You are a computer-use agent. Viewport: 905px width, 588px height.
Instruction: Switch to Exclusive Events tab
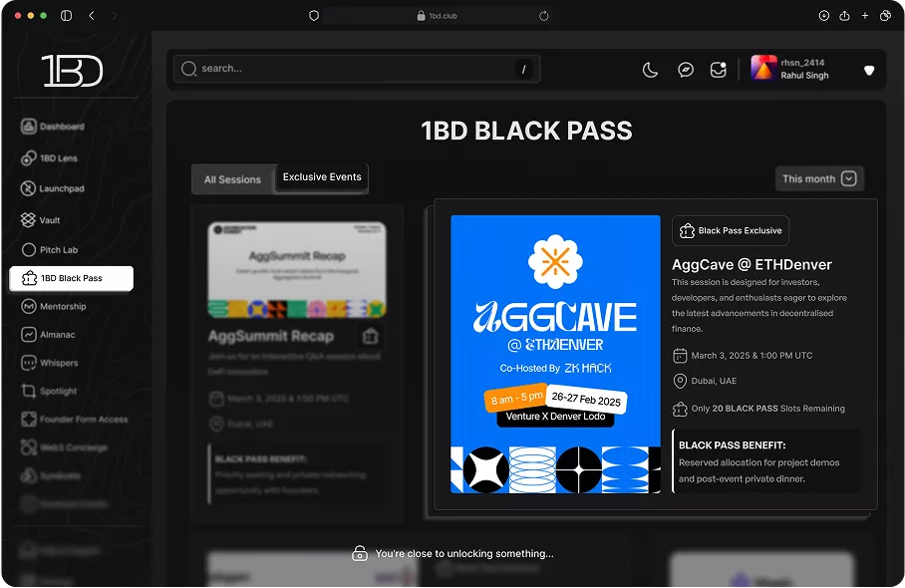322,177
